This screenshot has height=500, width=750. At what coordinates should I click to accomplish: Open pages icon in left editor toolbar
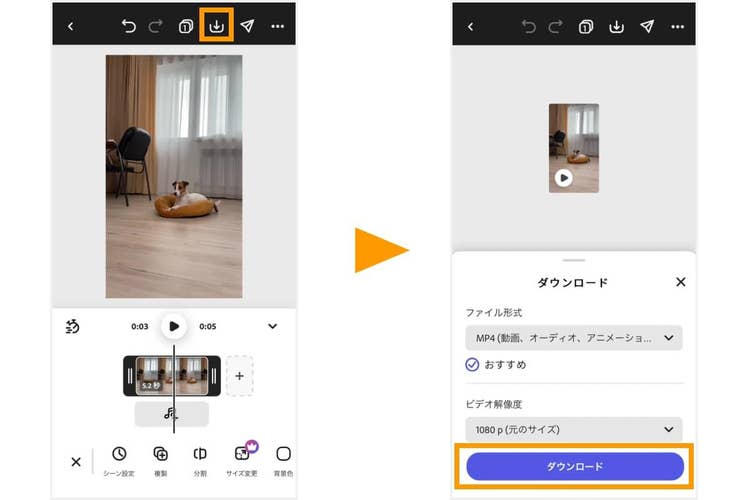coord(186,26)
